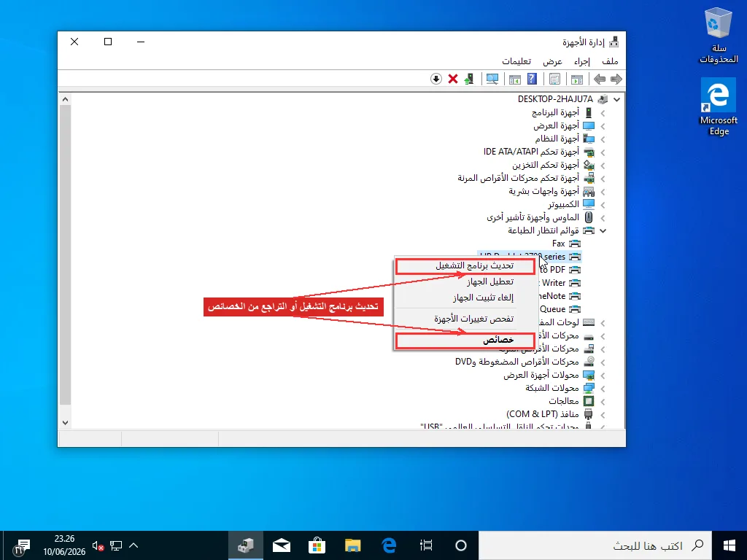
Task: Click the show/hide console tree icon
Action: (577, 79)
